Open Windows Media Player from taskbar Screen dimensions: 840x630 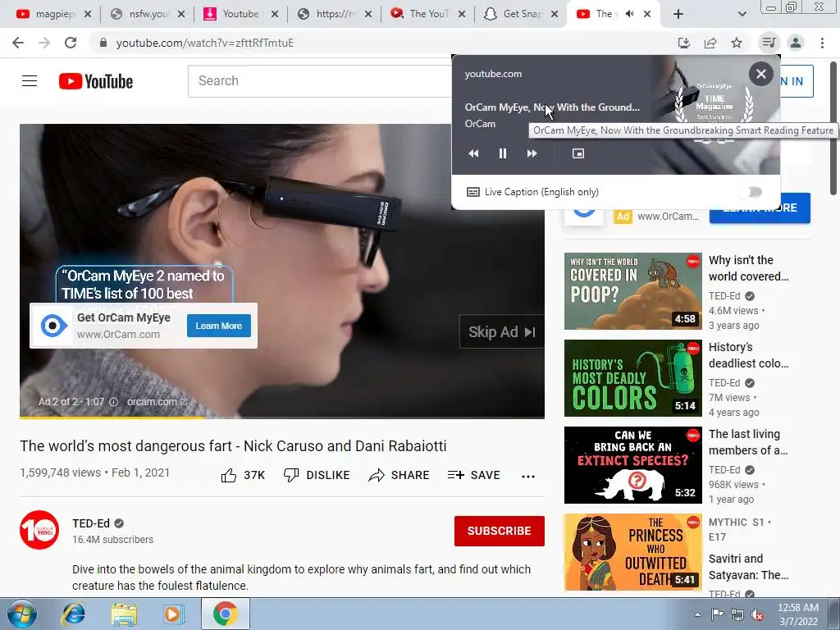click(173, 614)
